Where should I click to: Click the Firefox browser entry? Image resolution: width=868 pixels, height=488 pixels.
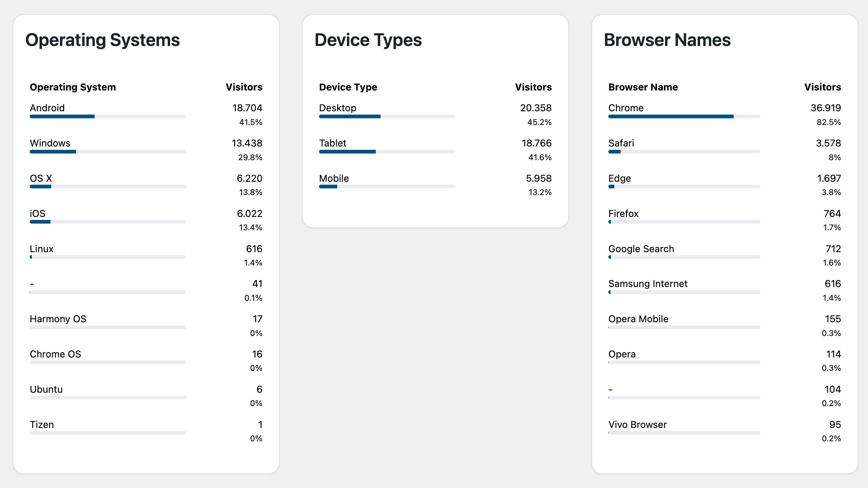pos(623,214)
